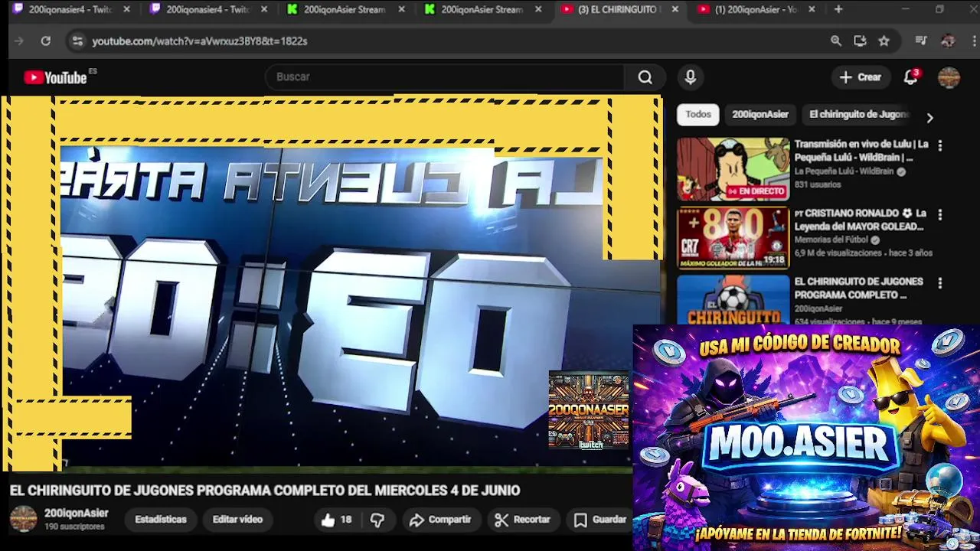Switch to second 200iqonAsier Stream tab
This screenshot has width=980, height=551.
click(x=481, y=10)
